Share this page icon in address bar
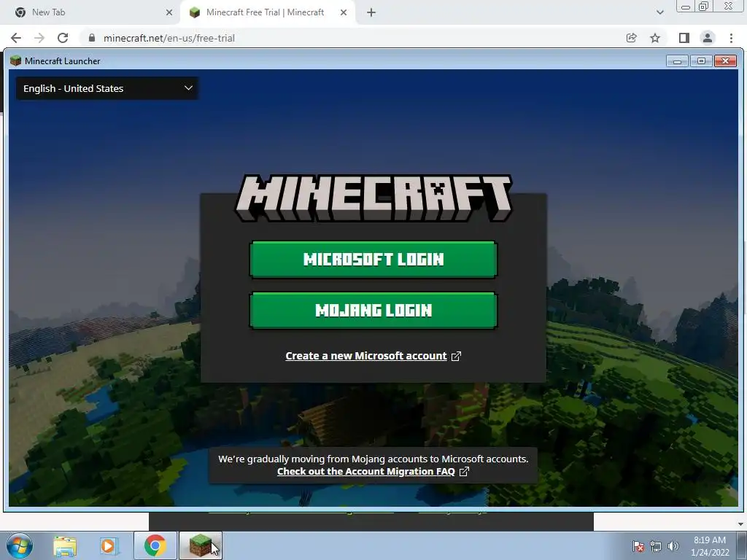Viewport: 747px width, 560px height. 631,38
